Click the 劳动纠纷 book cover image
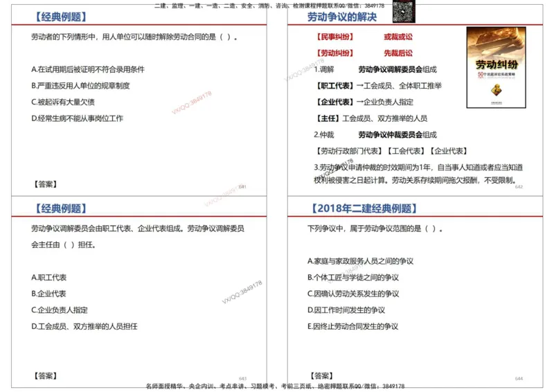The image size is (554, 392). click(496, 67)
